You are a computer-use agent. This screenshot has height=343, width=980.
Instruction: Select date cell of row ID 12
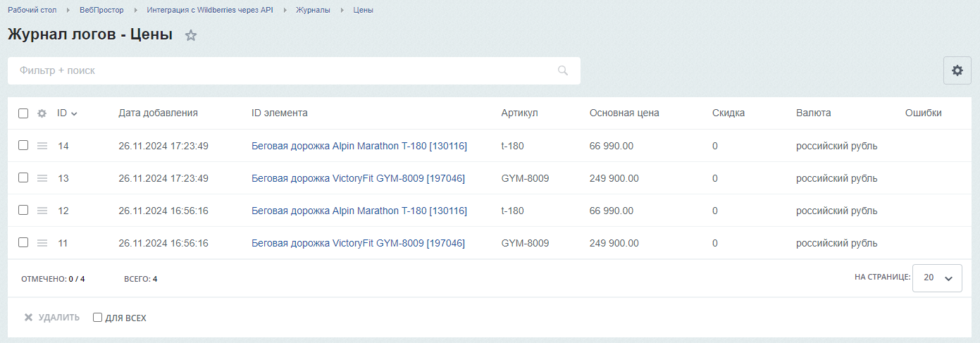163,211
